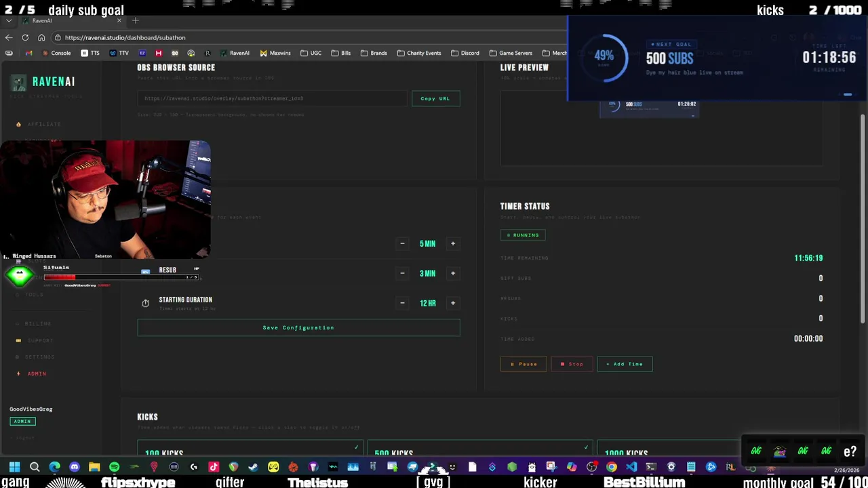
Task: Toggle the 1000 Kicks tier card
Action: click(668, 449)
